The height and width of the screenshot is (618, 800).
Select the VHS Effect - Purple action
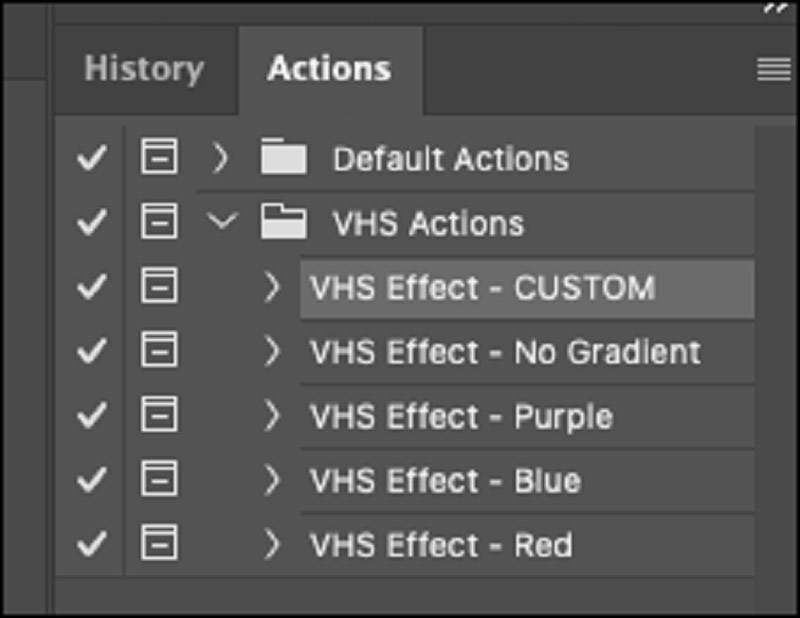pyautogui.click(x=461, y=417)
